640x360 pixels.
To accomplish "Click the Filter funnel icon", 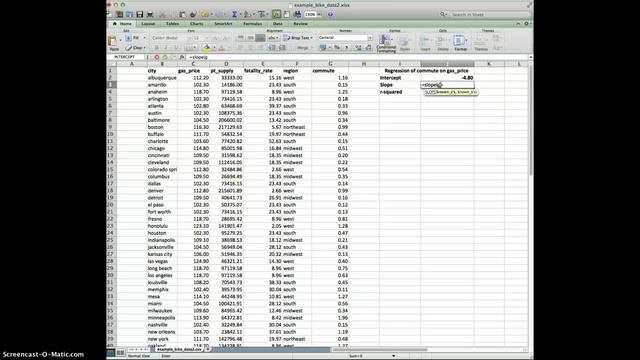I will coord(262,15).
